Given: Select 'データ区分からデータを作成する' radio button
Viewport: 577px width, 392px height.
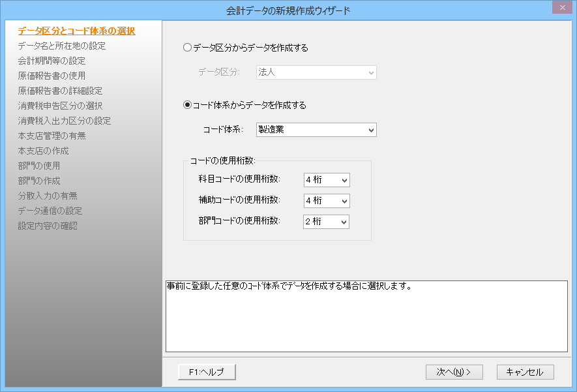Looking at the screenshot, I should point(188,48).
